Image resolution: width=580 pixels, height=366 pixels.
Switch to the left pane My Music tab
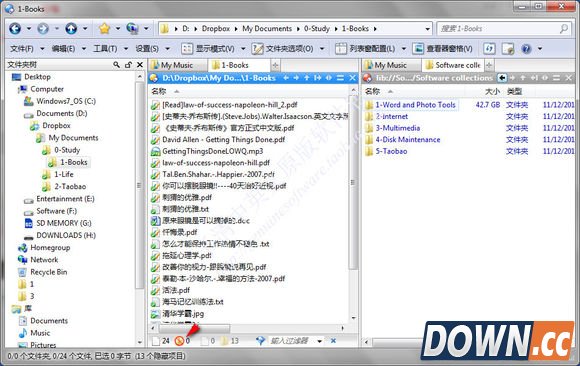tap(178, 65)
